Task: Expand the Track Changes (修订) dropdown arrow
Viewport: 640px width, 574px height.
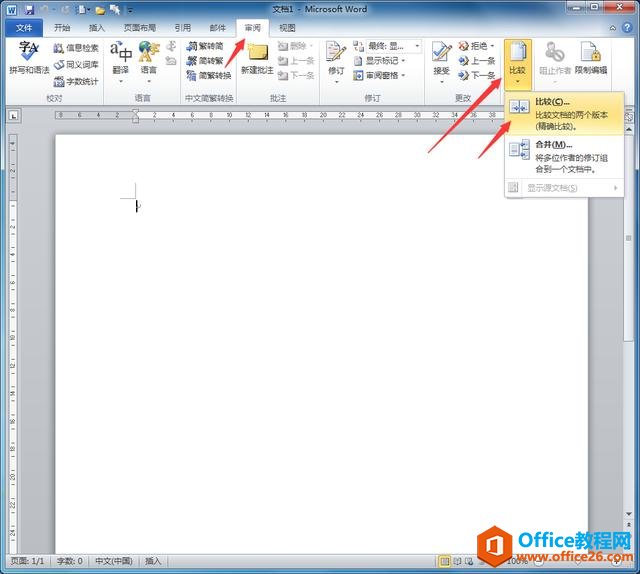Action: pos(336,82)
